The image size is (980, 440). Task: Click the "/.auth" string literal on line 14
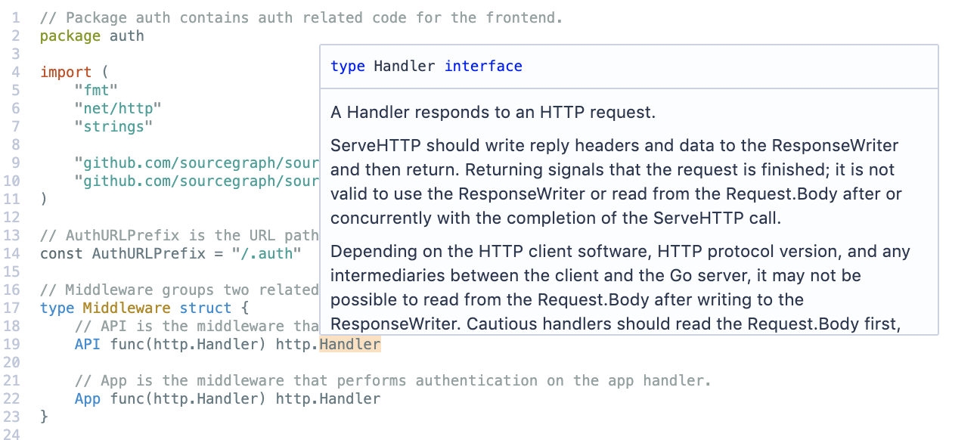pos(267,254)
